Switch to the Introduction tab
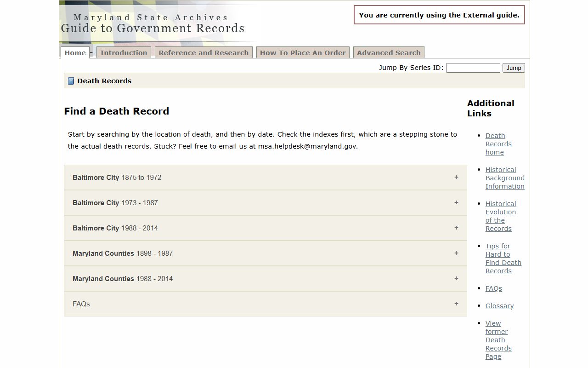This screenshot has width=588, height=368. pos(124,52)
